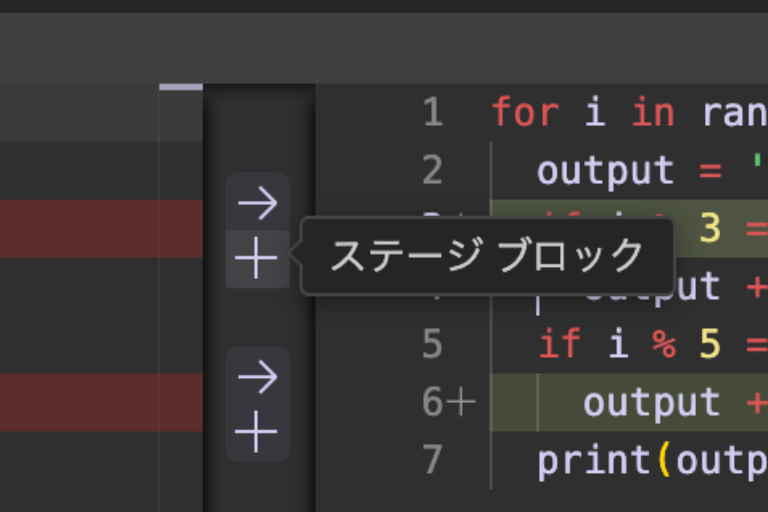Screen dimensions: 768x512
Task: Stage the second block with its plus icon
Action: click(257, 434)
